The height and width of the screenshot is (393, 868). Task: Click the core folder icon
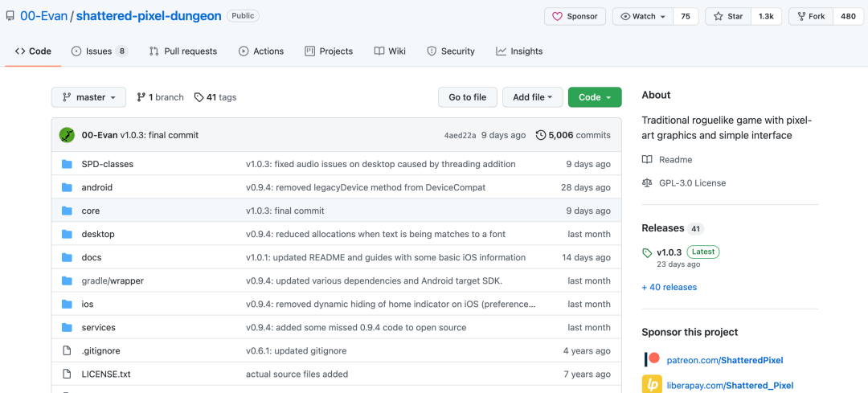click(67, 211)
